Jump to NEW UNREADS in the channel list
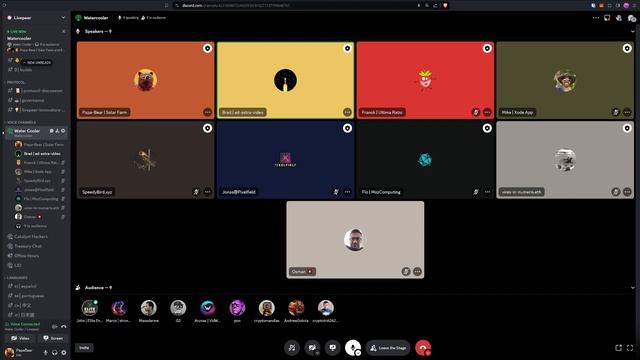Screen dimensions: 640x360 (37, 62)
